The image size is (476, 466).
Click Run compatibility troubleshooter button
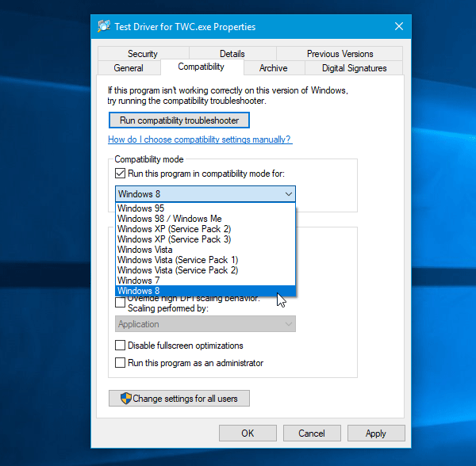(x=179, y=120)
